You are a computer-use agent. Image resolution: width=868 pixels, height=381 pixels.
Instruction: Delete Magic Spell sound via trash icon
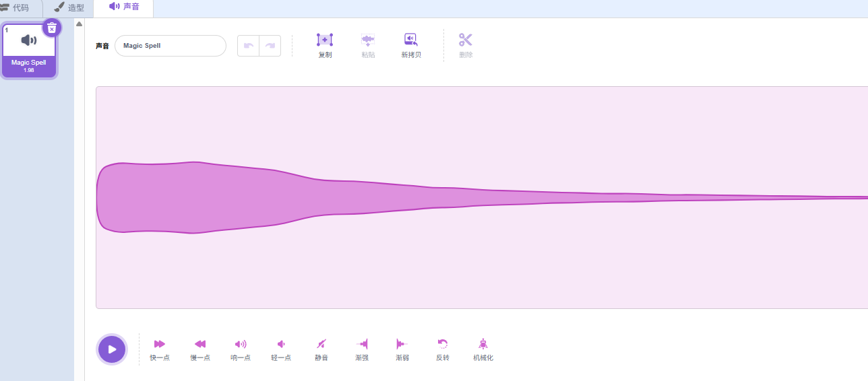pos(52,28)
